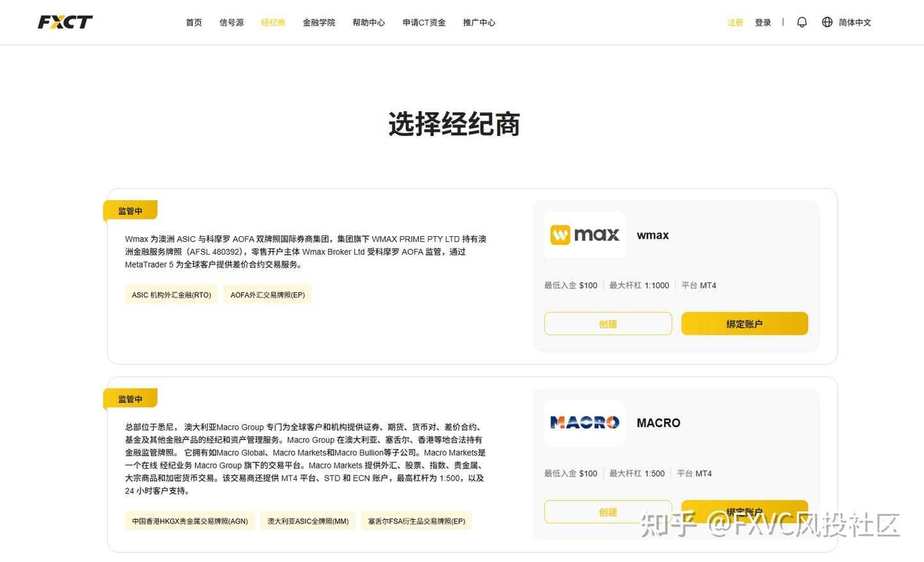Open the notification bell
The image size is (924, 562).
802,22
